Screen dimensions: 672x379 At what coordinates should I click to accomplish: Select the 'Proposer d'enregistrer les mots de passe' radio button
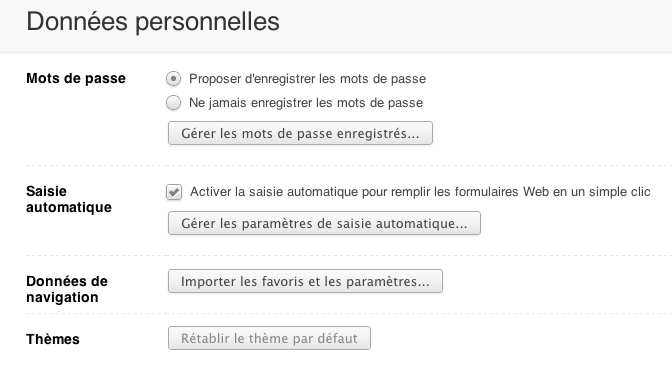pos(174,79)
